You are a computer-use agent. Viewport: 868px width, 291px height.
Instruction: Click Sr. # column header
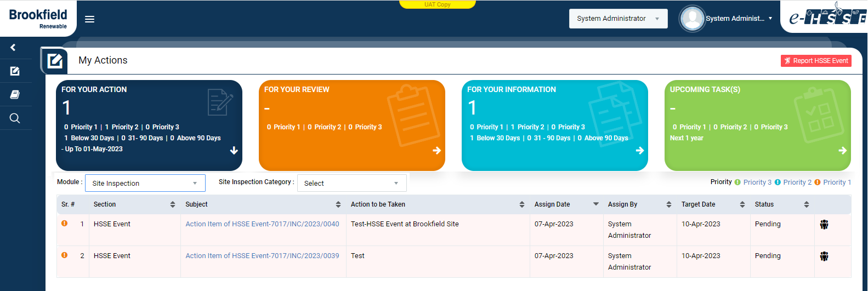(x=68, y=204)
